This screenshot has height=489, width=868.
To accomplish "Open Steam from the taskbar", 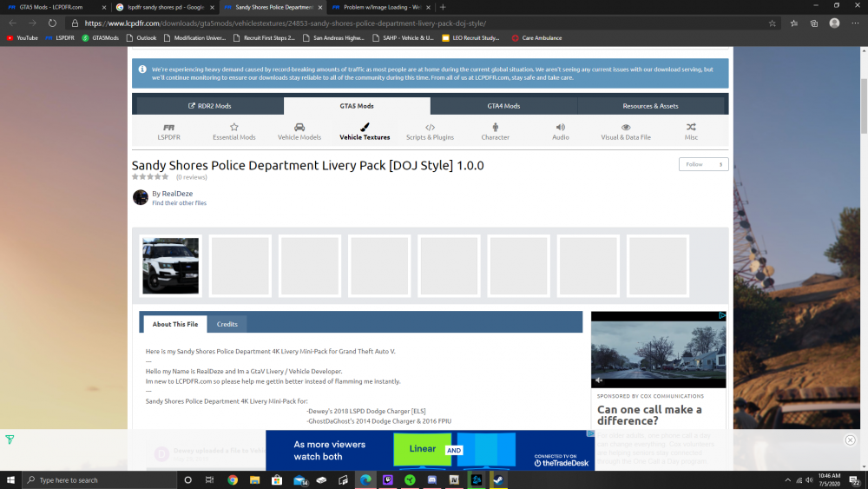I will 498,480.
